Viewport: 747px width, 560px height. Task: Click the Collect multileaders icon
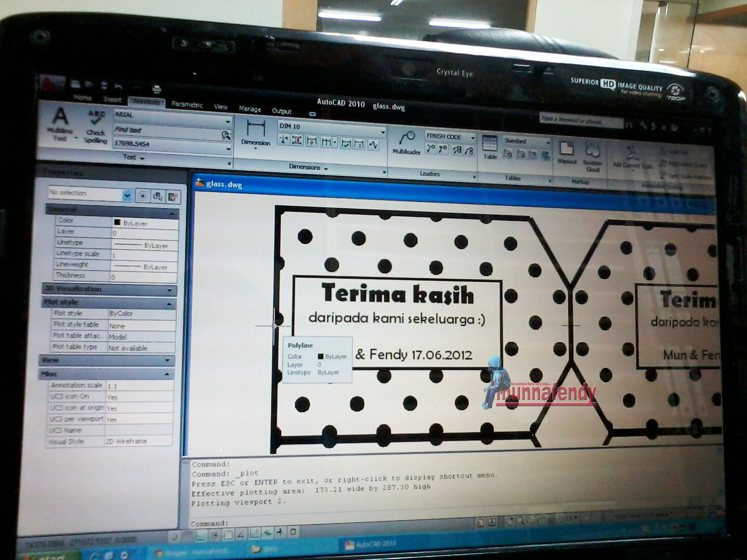(469, 150)
